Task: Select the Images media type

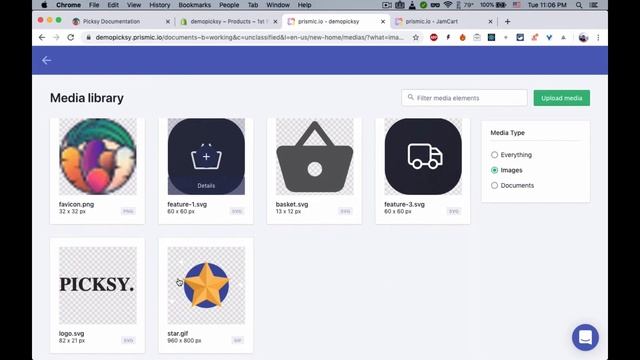Action: (494, 170)
